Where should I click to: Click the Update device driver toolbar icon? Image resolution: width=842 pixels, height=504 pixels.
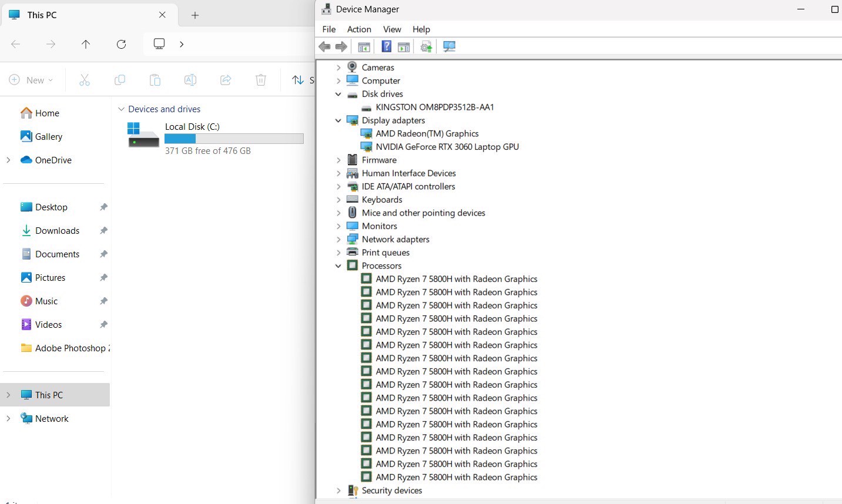[x=427, y=47]
